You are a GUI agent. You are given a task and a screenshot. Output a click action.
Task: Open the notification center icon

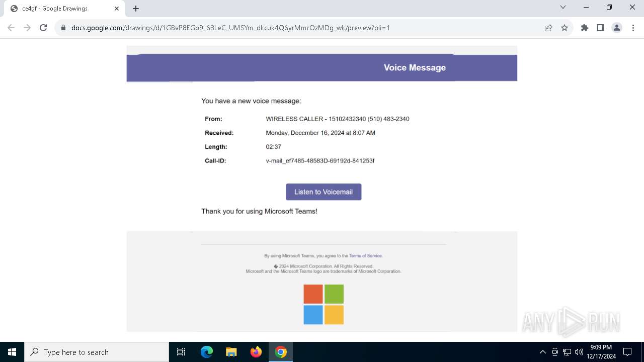627,352
